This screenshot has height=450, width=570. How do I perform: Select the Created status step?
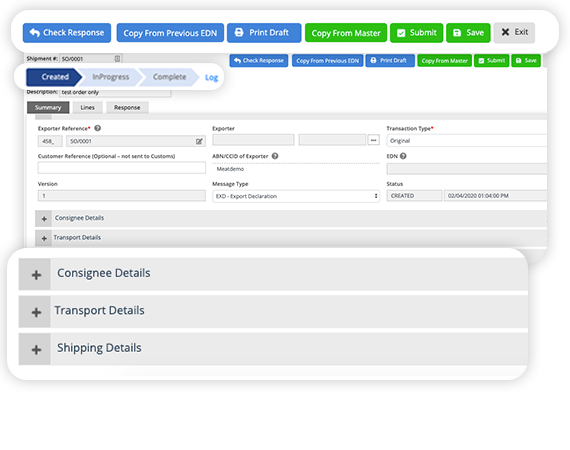coord(55,77)
